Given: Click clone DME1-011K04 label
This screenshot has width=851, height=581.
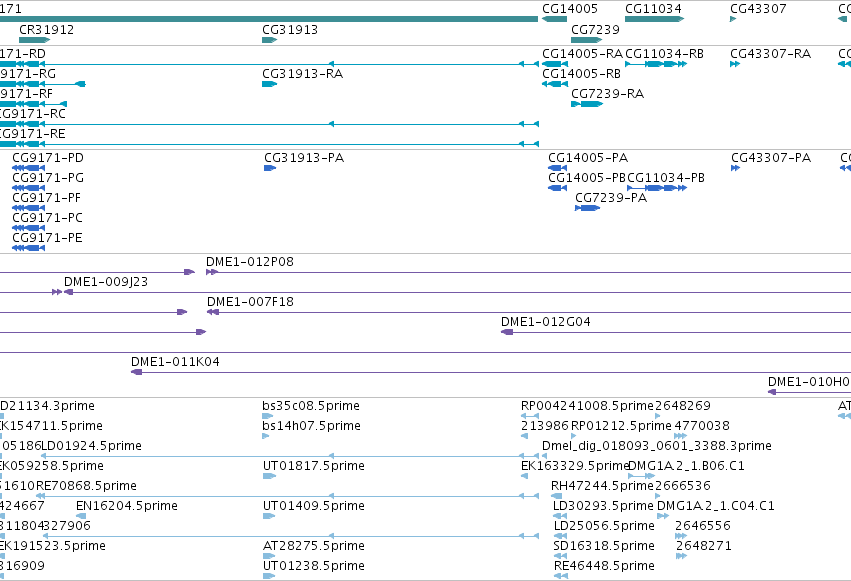Looking at the screenshot, I should pos(175,362).
